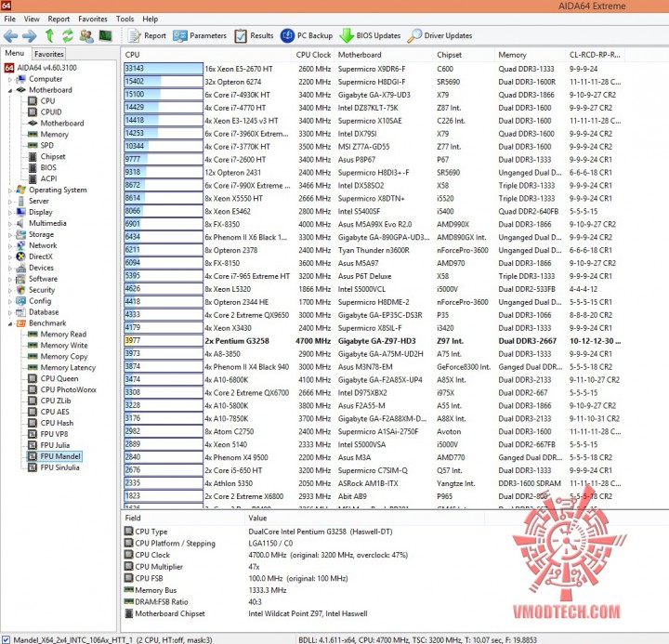Select the CPU PhotoWorxx benchmark
Screen dimensions: 669x644
pyautogui.click(x=62, y=389)
